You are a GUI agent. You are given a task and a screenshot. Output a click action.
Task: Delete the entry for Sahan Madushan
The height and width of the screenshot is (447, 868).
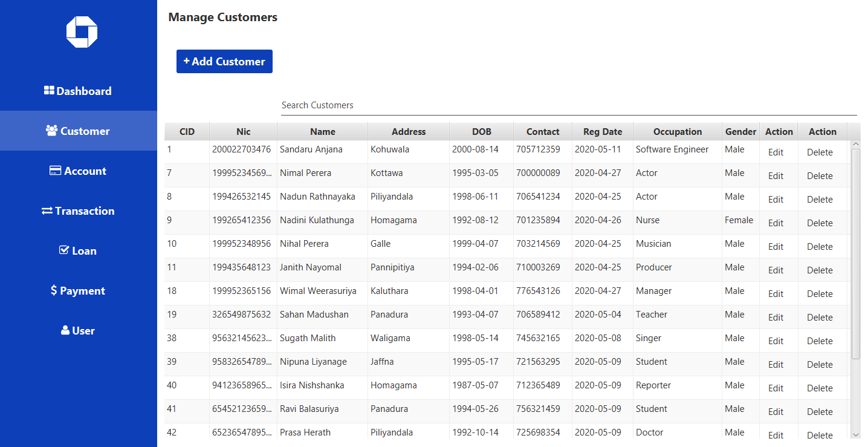coord(820,317)
